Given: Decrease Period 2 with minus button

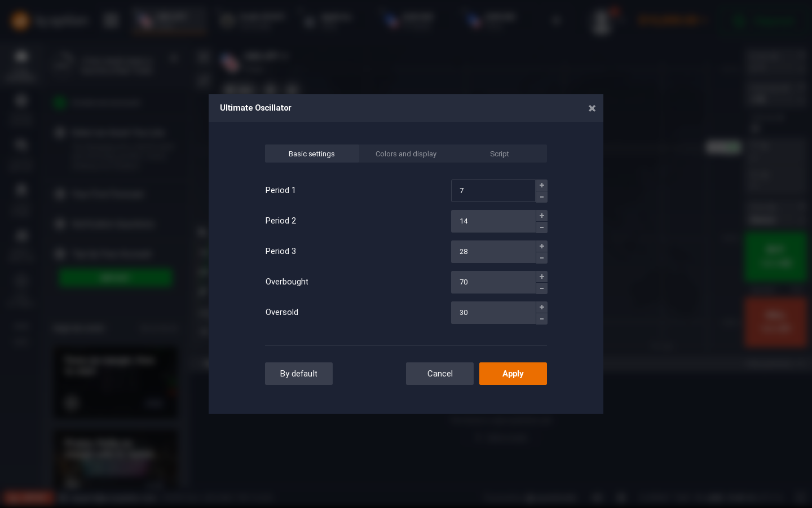Looking at the screenshot, I should (x=542, y=227).
